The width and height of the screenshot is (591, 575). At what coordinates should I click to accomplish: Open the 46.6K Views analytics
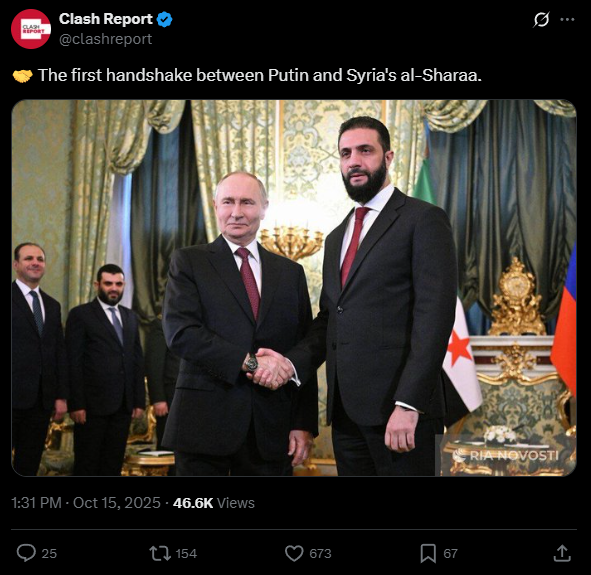(x=214, y=503)
